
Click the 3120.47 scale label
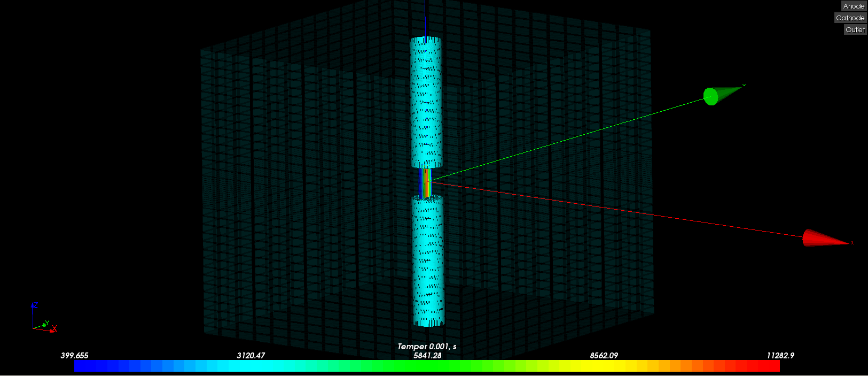[251, 355]
